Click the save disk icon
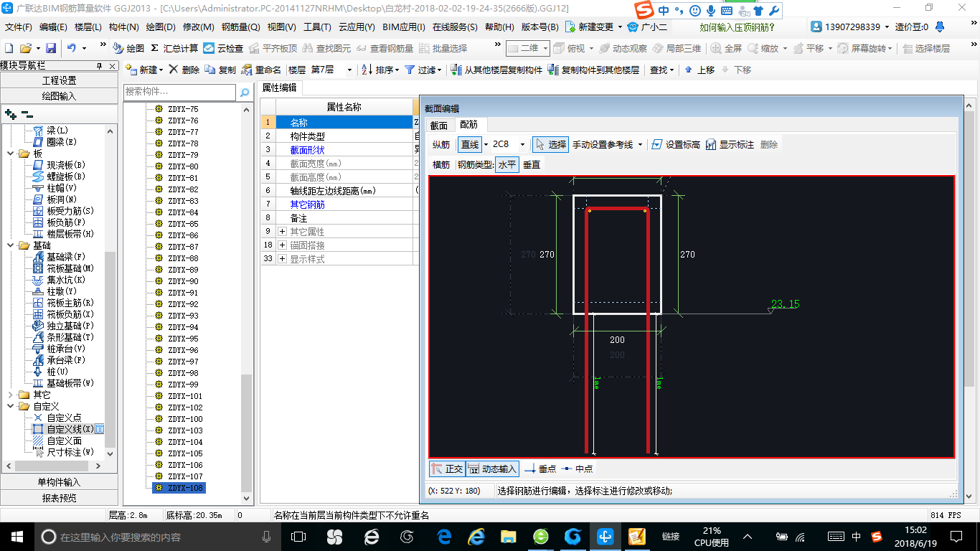The width and height of the screenshot is (980, 551). pos(51,48)
